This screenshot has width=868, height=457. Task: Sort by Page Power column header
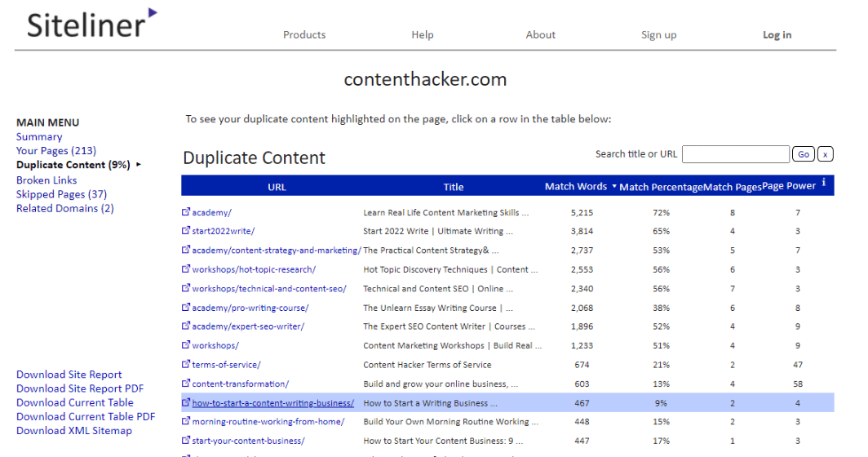tap(789, 185)
